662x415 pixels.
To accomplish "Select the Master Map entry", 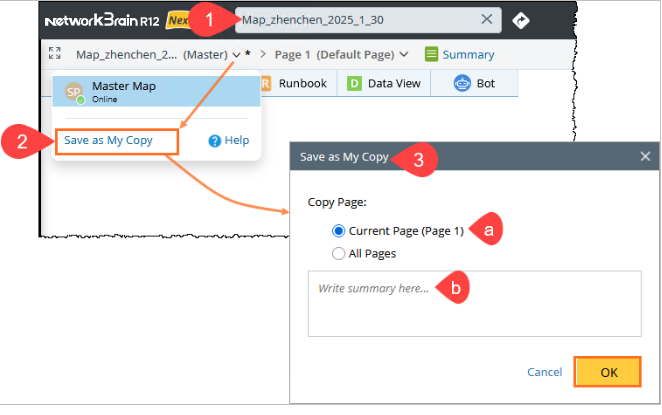I will coord(156,91).
